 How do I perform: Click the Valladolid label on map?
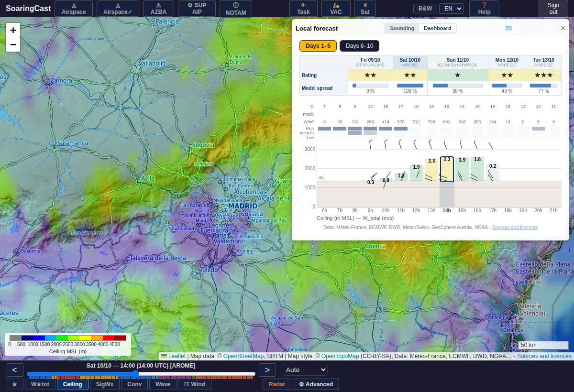point(152,63)
